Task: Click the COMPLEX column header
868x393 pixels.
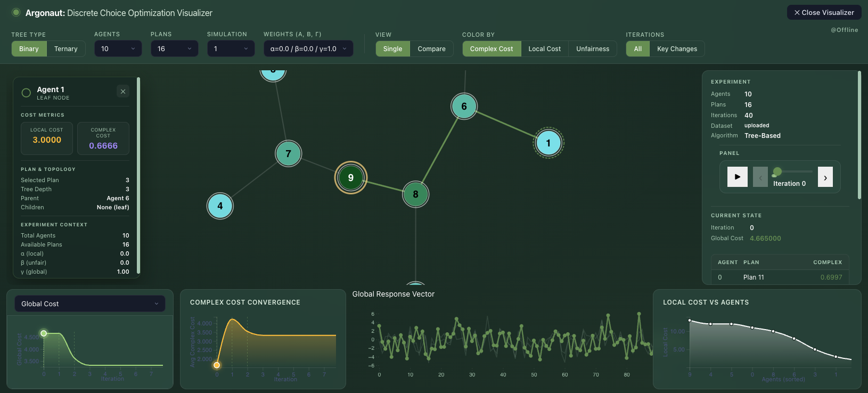Action: (x=828, y=262)
